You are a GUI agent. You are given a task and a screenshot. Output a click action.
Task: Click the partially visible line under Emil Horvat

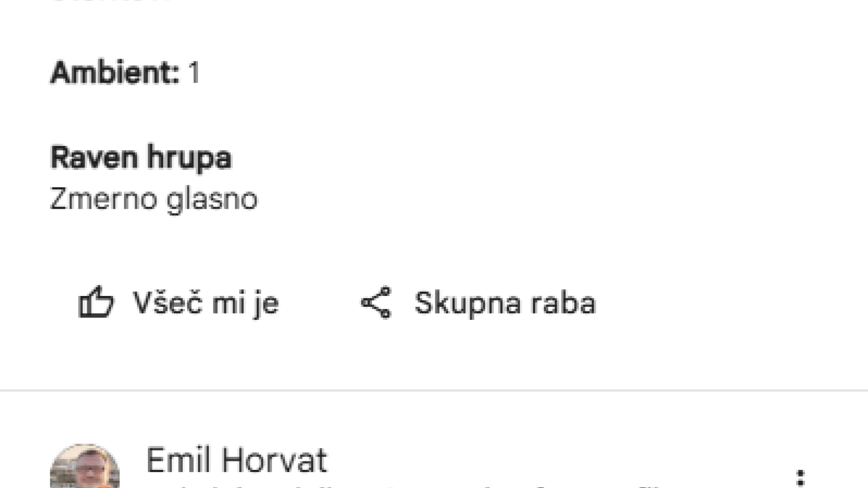(407, 486)
